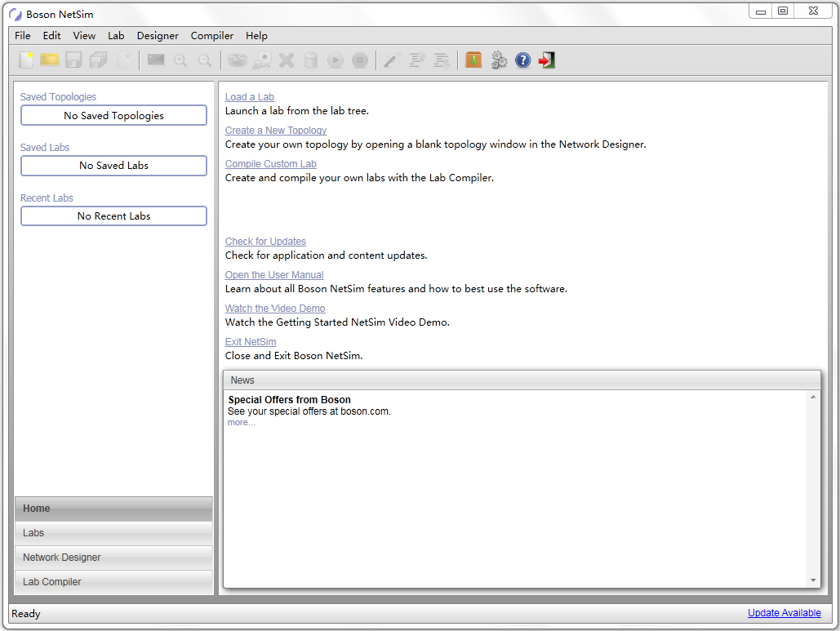
Task: Click the No Saved Topologies box
Action: [x=113, y=116]
